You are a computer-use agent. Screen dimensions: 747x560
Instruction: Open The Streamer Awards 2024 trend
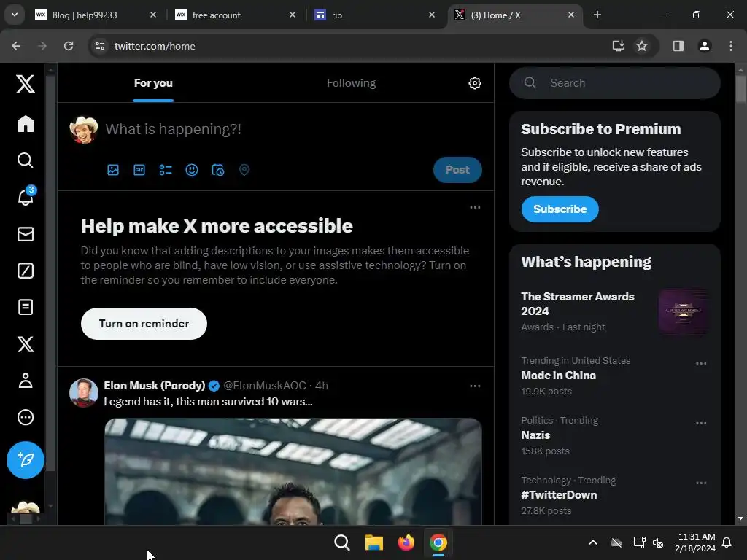pos(614,311)
